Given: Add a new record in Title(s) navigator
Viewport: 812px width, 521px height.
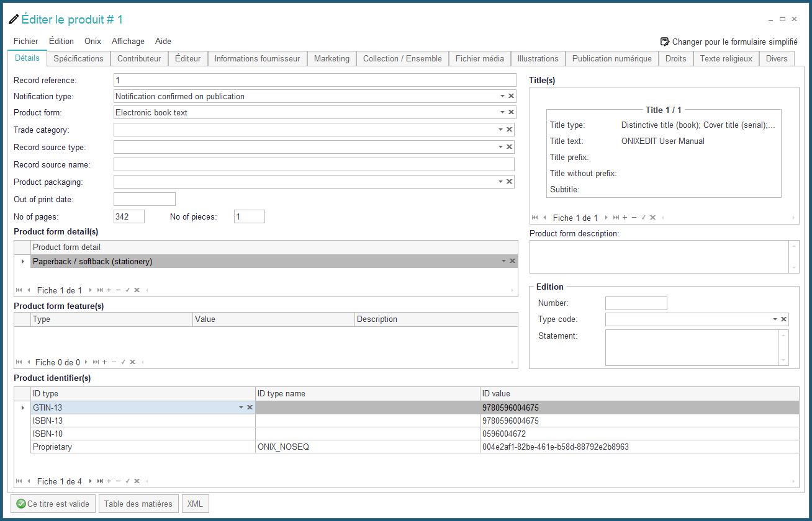Looking at the screenshot, I should 625,218.
